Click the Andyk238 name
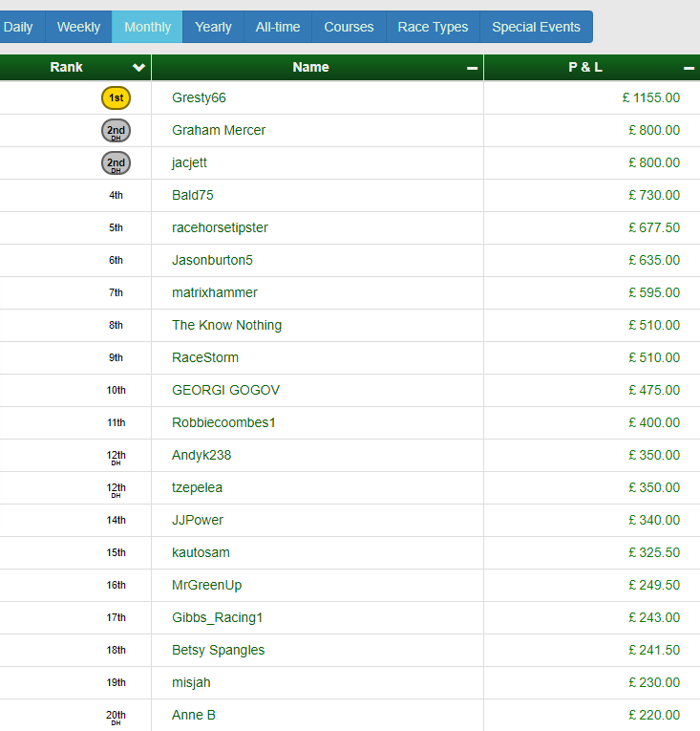Screen dimensions: 700x731 [x=202, y=455]
